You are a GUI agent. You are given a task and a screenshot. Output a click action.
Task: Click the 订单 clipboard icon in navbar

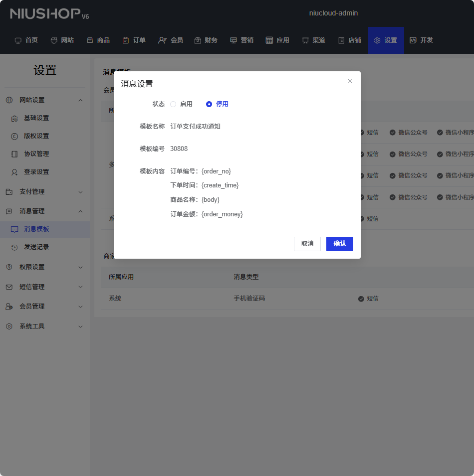click(126, 40)
